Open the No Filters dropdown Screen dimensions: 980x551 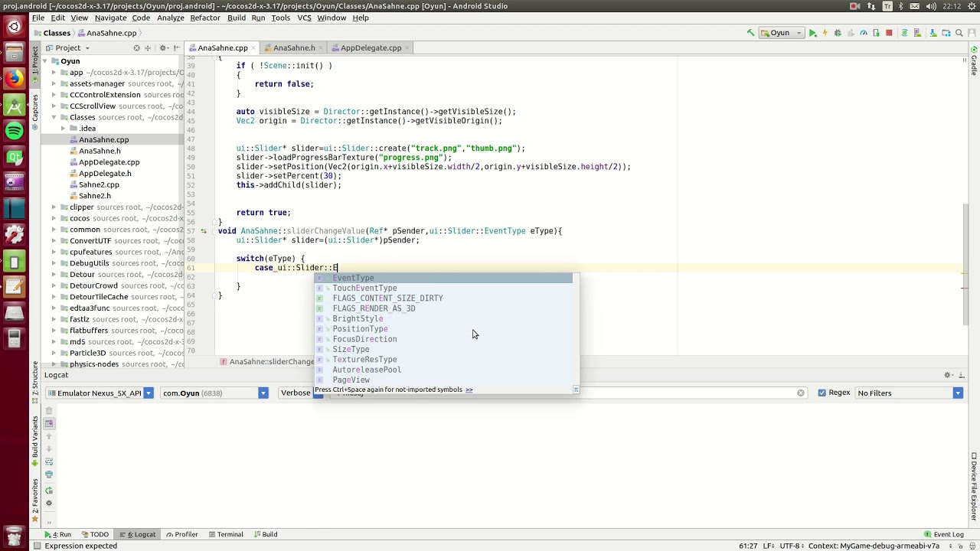point(909,393)
